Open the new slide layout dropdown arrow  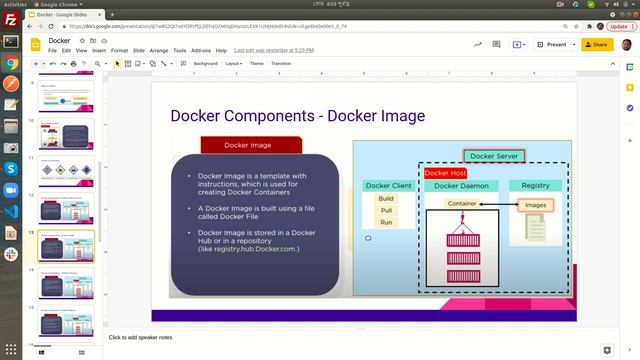[44, 64]
